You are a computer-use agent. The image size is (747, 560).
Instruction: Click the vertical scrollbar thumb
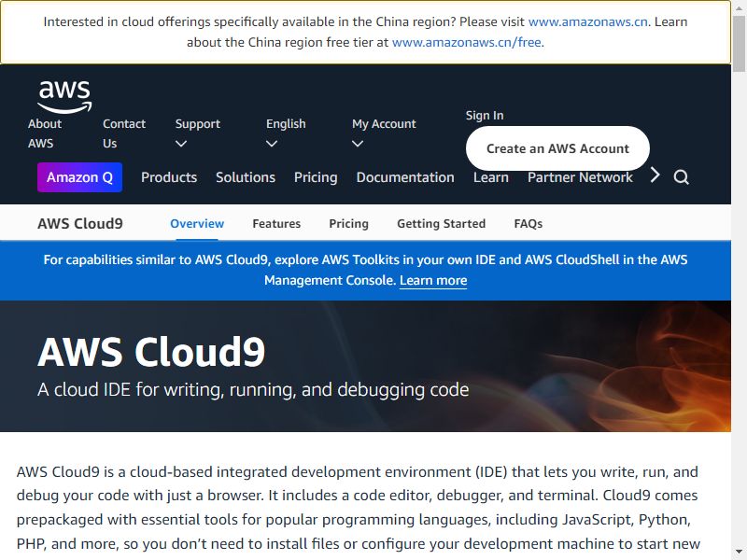[x=740, y=44]
